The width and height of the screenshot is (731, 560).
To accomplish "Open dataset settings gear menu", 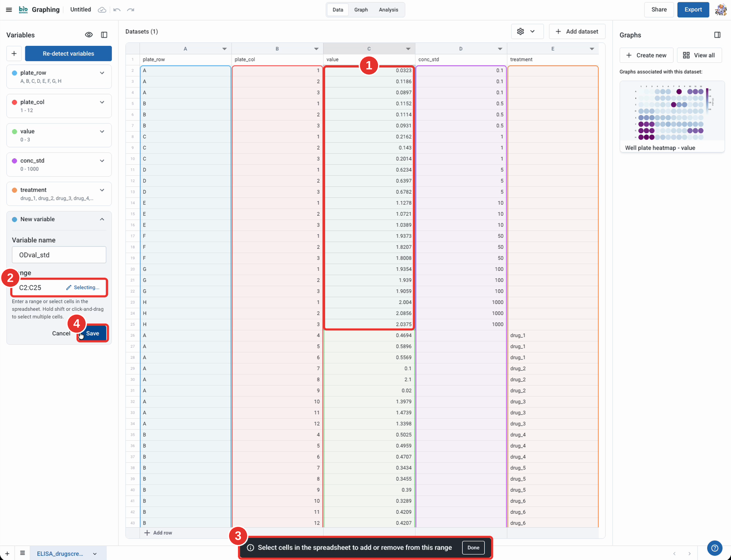I will [x=526, y=32].
